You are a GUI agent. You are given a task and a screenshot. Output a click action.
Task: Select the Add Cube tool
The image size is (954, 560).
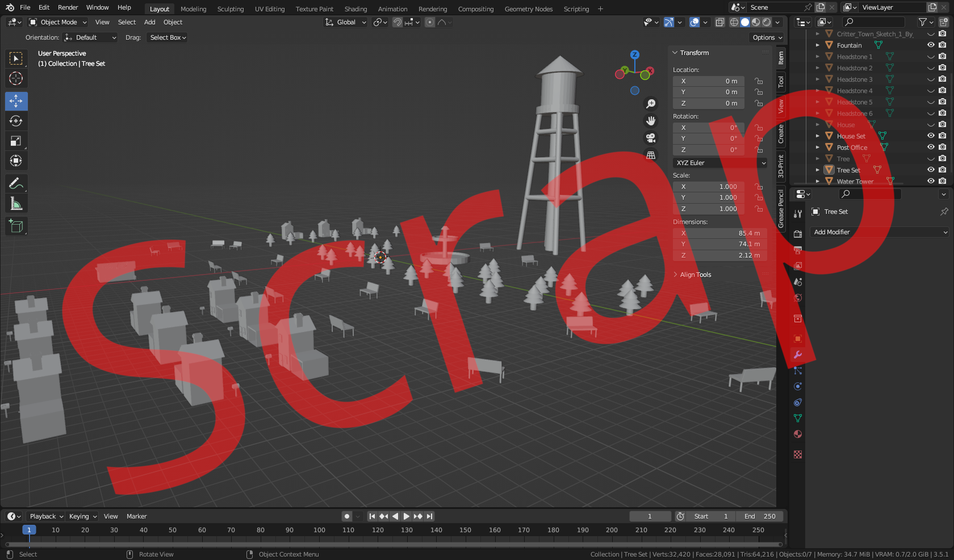[16, 226]
